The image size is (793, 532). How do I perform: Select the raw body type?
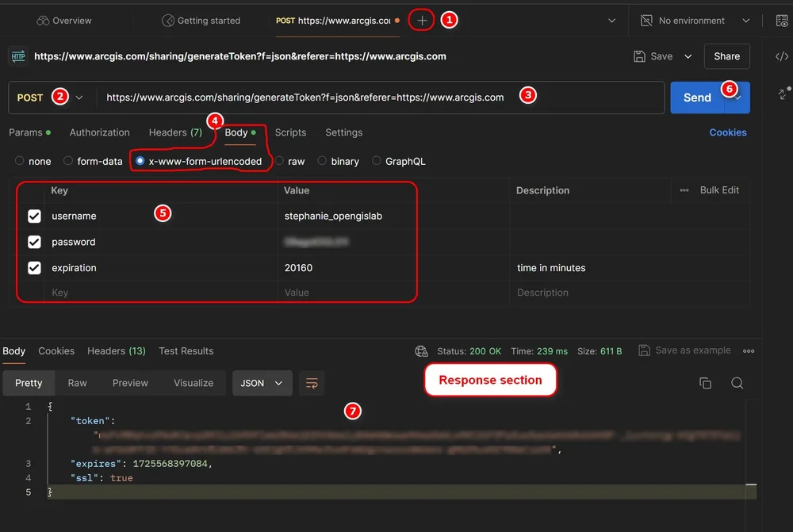(279, 161)
